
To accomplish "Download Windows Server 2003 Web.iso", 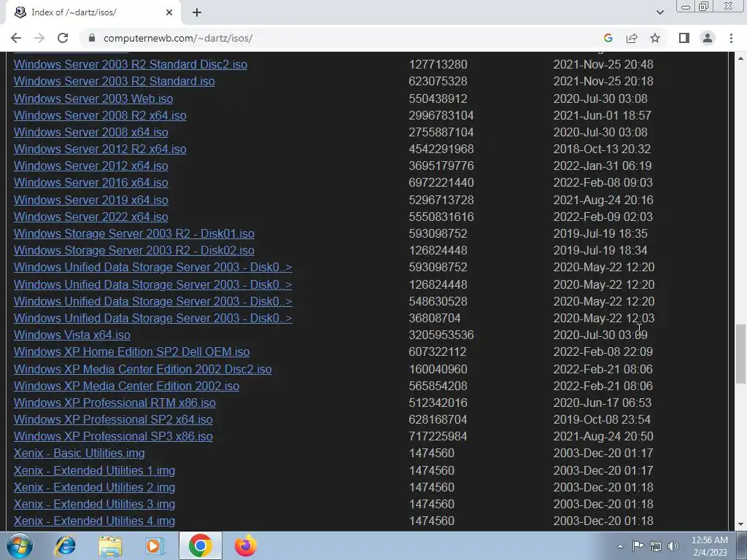I will pyautogui.click(x=93, y=98).
